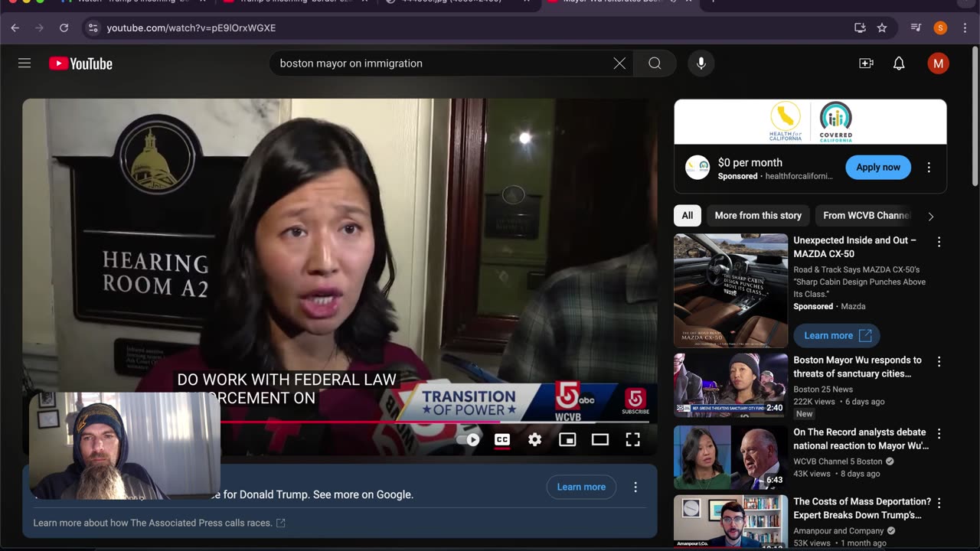Open Chrome profile avatar S
Image resolution: width=980 pixels, height=551 pixels.
click(940, 28)
